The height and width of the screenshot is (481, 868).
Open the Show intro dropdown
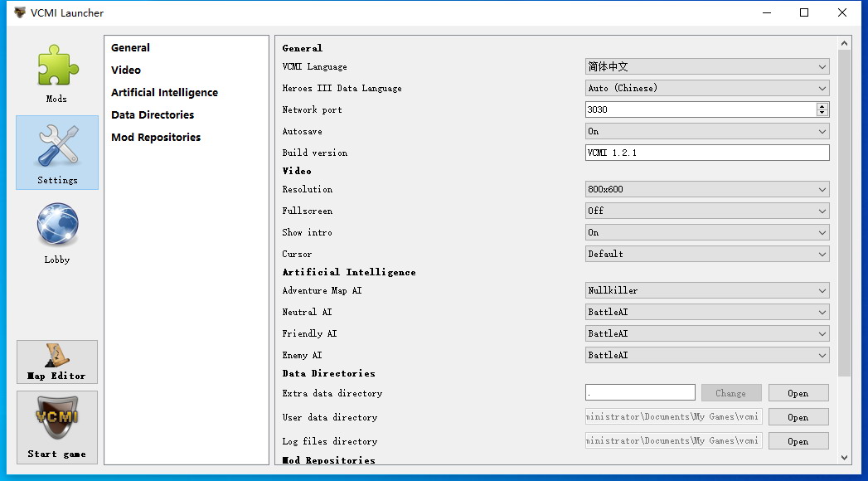click(x=707, y=232)
